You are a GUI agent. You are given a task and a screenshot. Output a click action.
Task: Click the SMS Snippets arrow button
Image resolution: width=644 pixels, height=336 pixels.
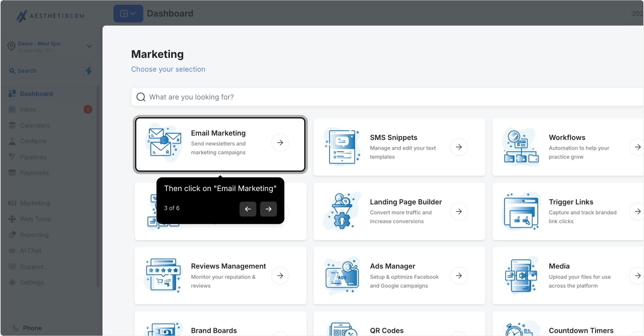[459, 147]
